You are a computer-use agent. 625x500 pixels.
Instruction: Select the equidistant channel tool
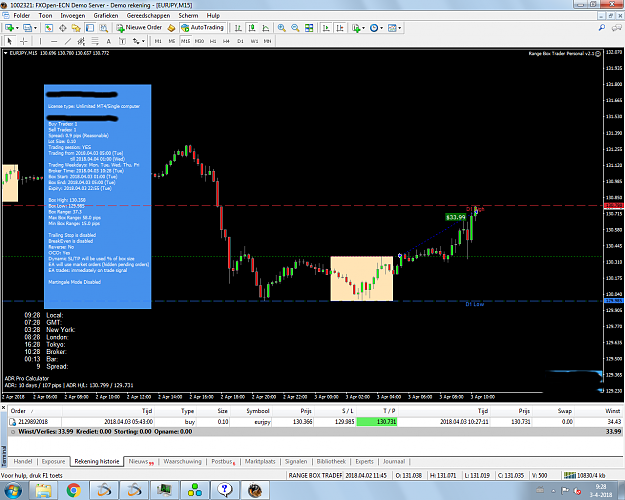click(81, 41)
